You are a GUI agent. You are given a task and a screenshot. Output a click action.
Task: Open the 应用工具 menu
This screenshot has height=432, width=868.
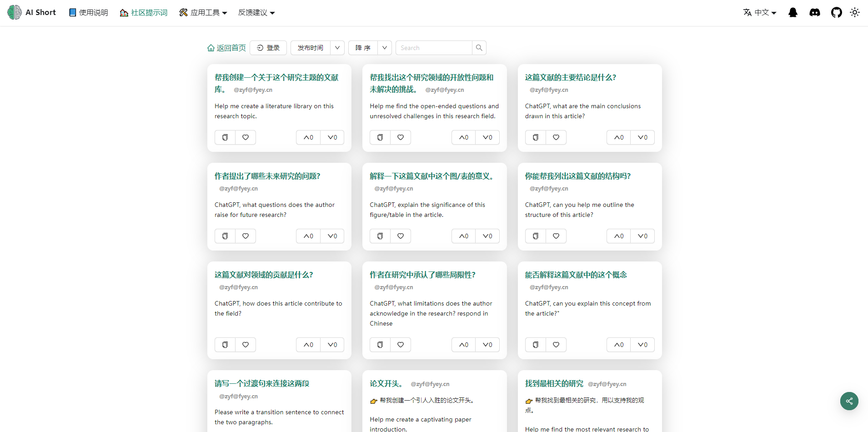tap(203, 13)
